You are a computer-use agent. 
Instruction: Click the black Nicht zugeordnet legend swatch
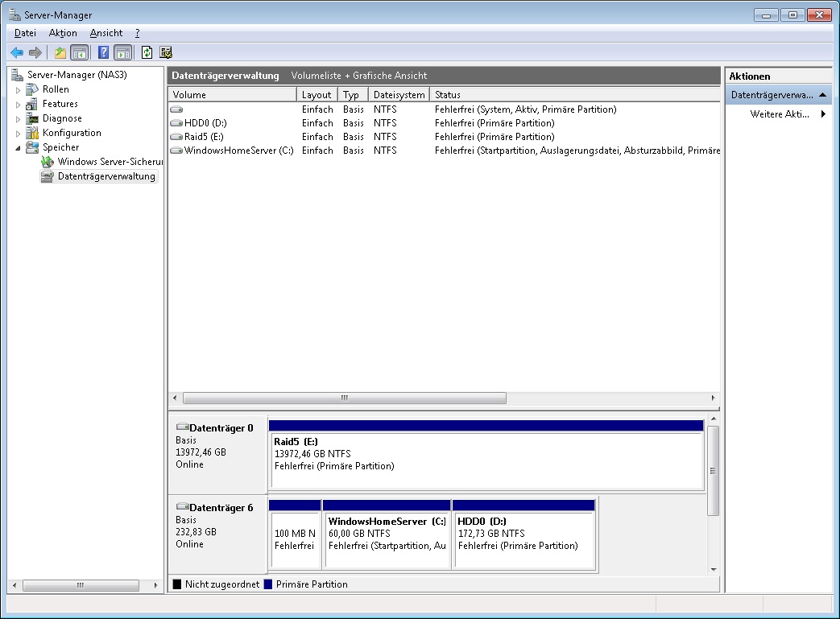tap(177, 584)
